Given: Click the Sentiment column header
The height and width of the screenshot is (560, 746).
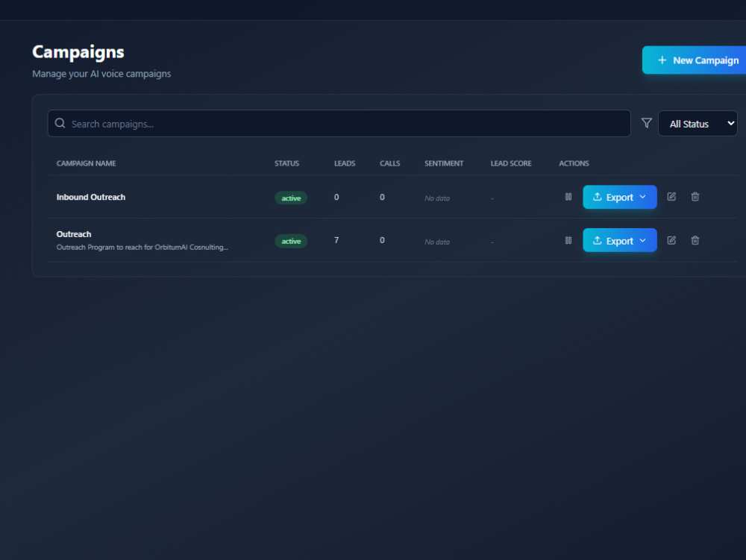Looking at the screenshot, I should point(444,163).
